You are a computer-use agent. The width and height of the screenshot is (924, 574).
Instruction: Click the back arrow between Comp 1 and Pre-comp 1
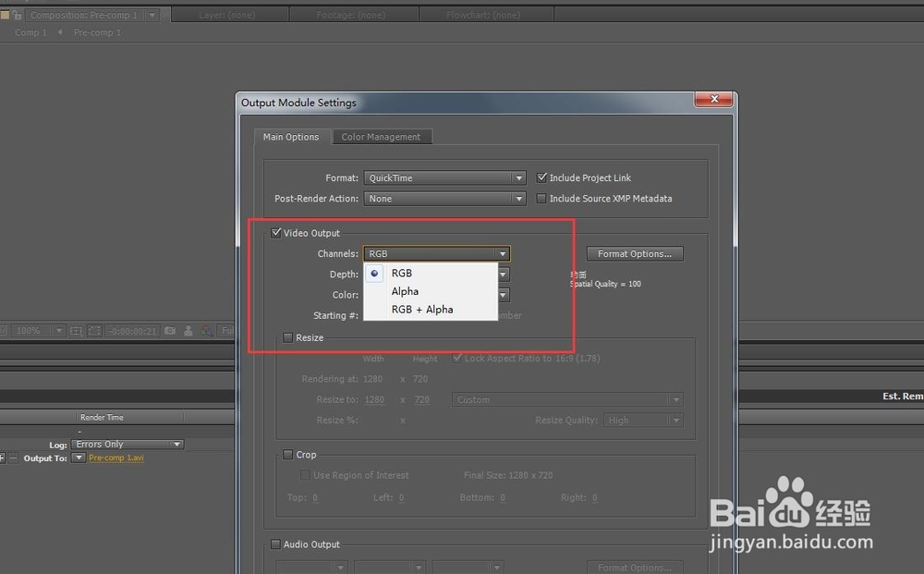[60, 31]
